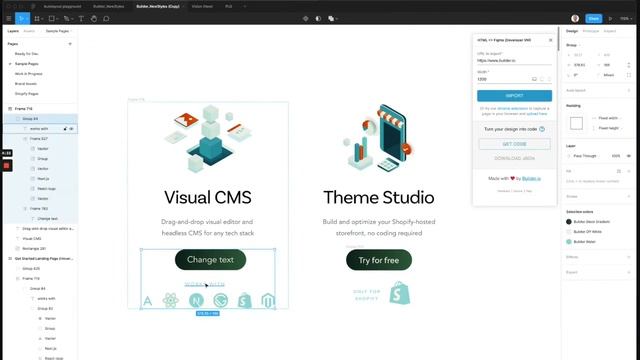Click the Create component icon in top bar
This screenshot has height=360, width=640.
(x=305, y=18)
